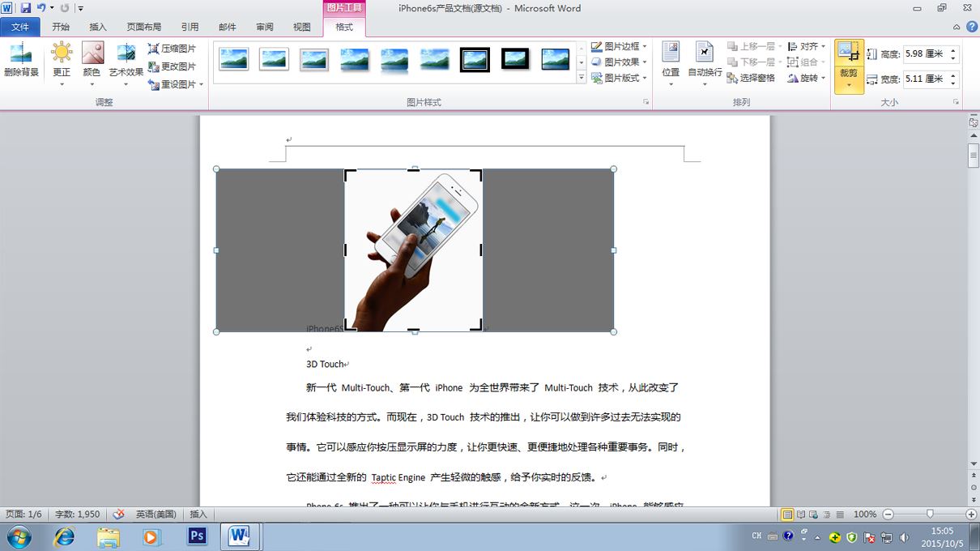The width and height of the screenshot is (980, 551).
Task: Customize quick access toolbar dropdown arrow
Action: (x=80, y=8)
